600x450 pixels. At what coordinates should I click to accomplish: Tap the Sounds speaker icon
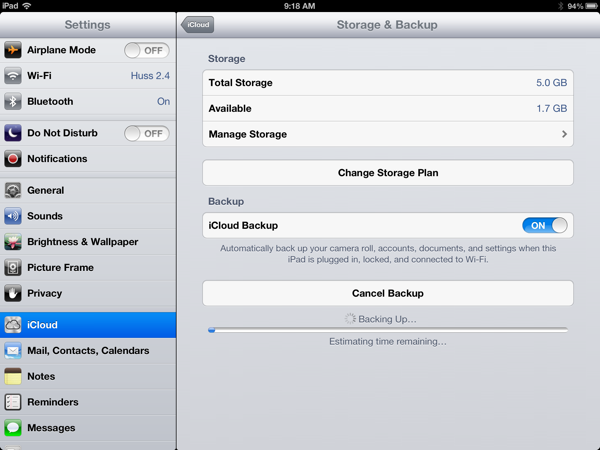pyautogui.click(x=13, y=216)
